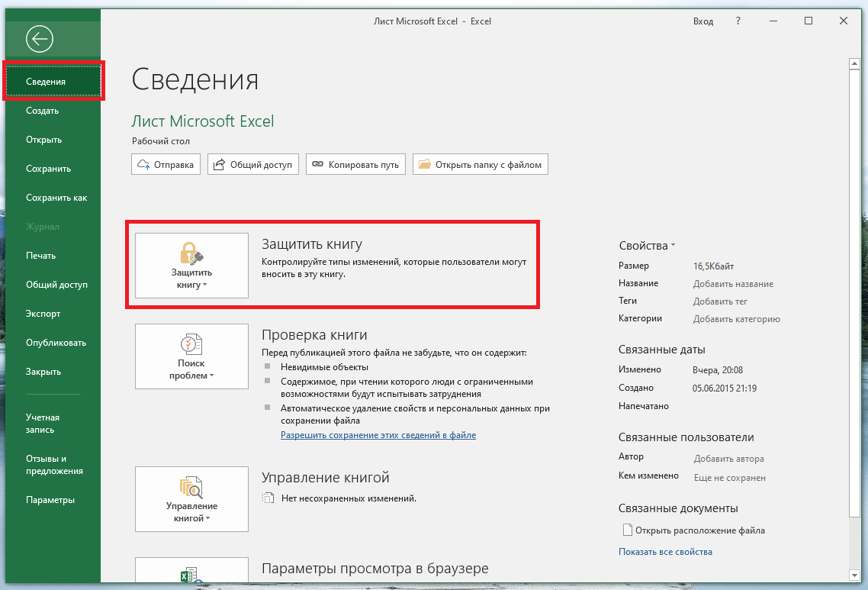
Task: Click the Копировать путь button
Action: tap(355, 165)
